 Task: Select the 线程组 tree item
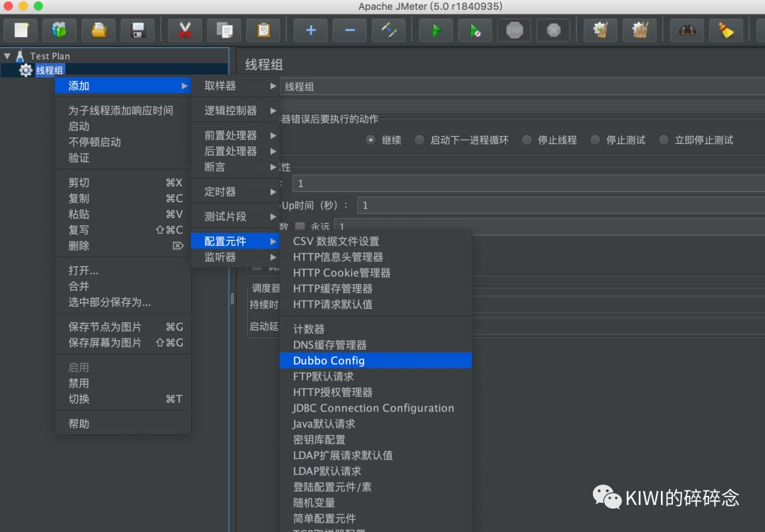[x=50, y=70]
